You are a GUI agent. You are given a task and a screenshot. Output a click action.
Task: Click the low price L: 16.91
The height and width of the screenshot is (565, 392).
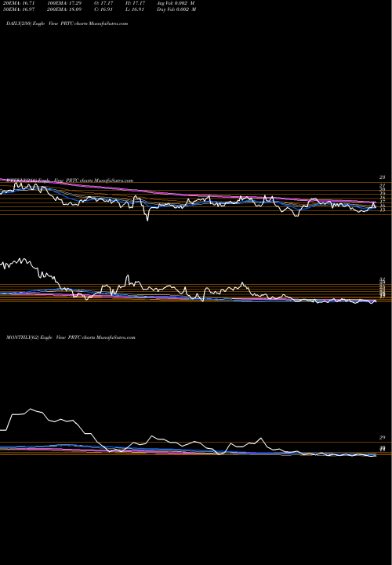coord(135,9)
